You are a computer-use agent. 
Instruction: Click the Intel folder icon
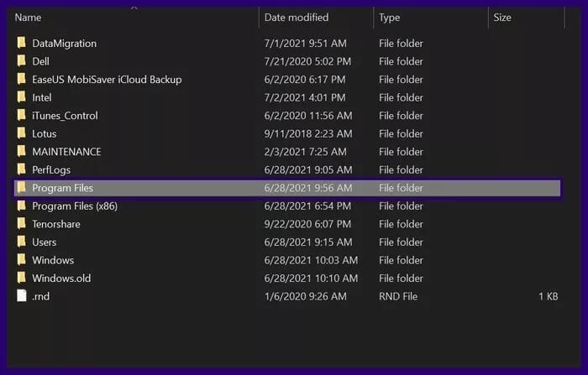22,96
